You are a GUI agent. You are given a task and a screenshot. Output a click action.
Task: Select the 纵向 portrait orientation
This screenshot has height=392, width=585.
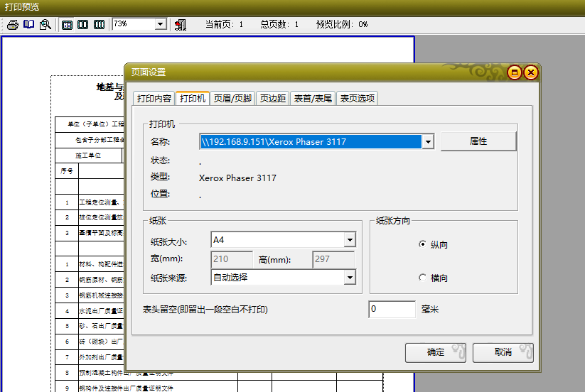pyautogui.click(x=423, y=244)
